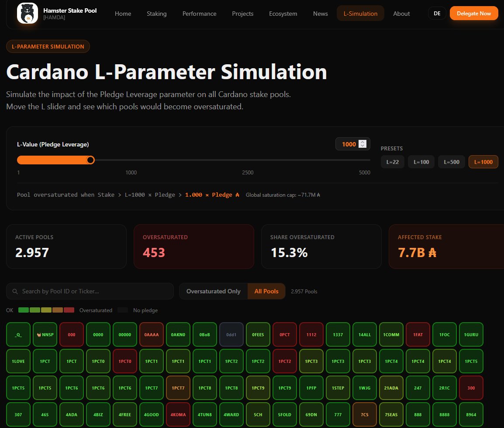The image size is (504, 428).
Task: Open the News page
Action: [320, 14]
